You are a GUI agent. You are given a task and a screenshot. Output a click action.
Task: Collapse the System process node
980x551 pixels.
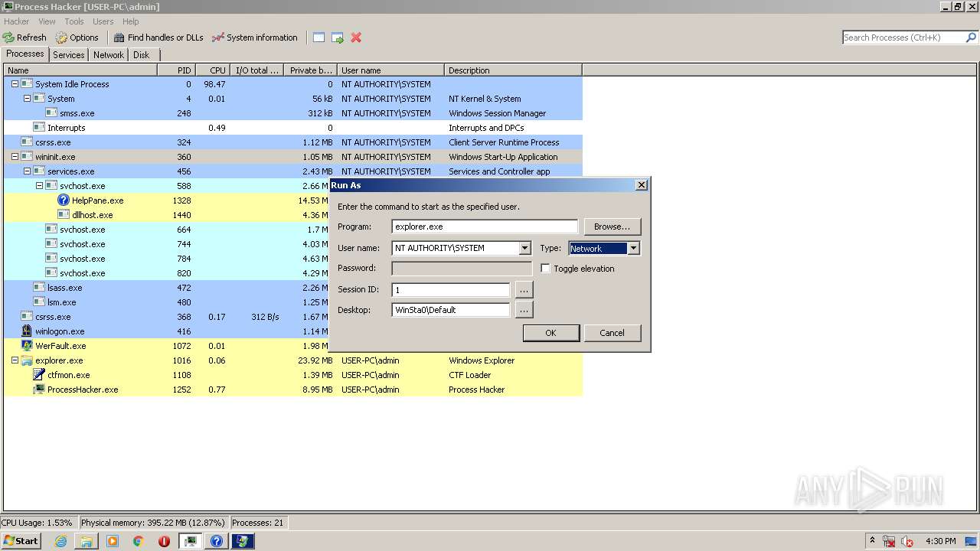pyautogui.click(x=27, y=99)
